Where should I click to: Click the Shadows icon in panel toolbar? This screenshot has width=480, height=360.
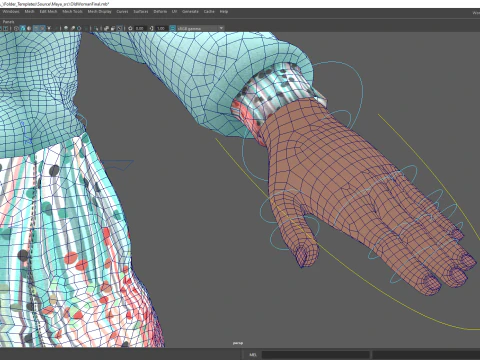point(56,28)
